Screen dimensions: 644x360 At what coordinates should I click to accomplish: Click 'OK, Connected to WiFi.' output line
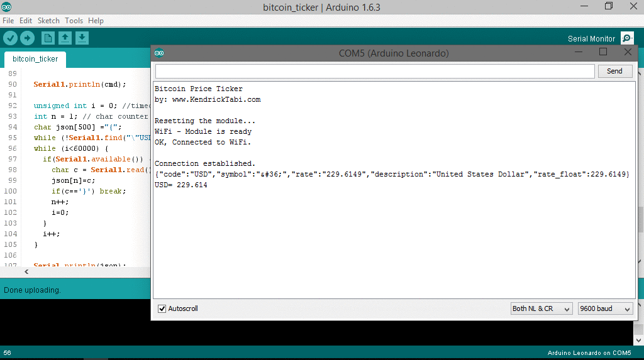tap(203, 143)
